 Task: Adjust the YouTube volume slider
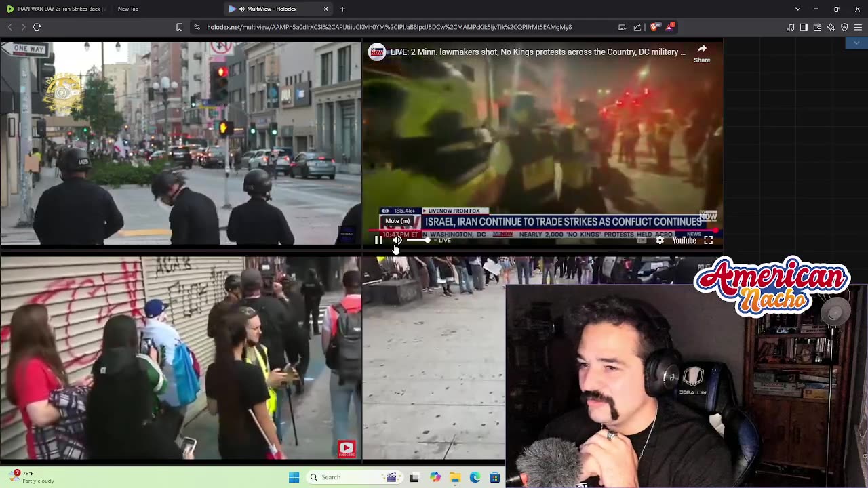click(x=418, y=240)
